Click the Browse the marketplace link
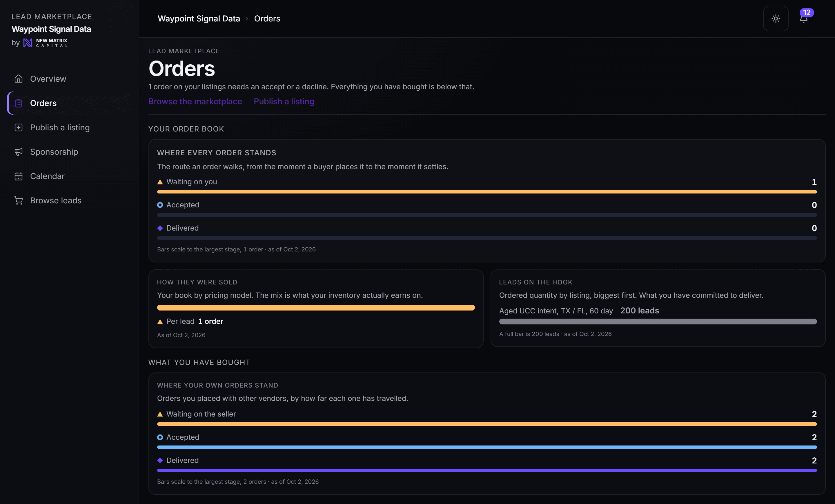Screen dimensions: 835x504 [x=195, y=101]
